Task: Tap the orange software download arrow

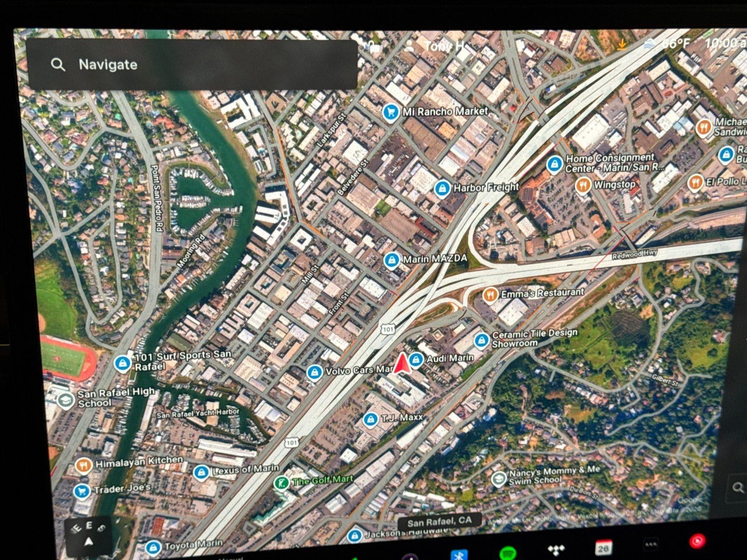Action: click(x=621, y=45)
